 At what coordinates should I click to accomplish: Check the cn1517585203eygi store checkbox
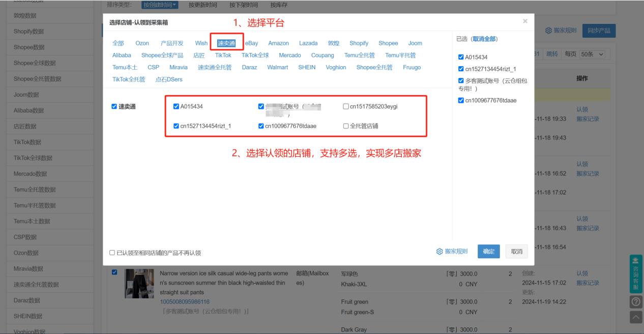pos(346,106)
